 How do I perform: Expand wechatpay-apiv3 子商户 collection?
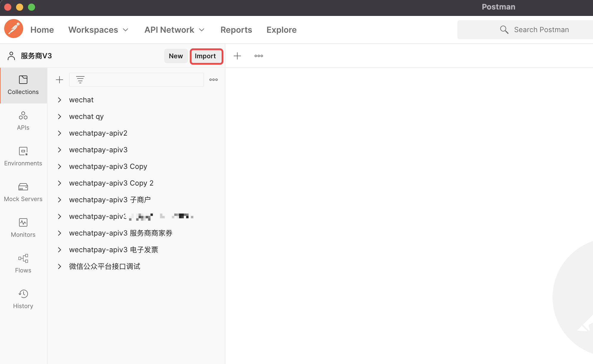click(59, 200)
